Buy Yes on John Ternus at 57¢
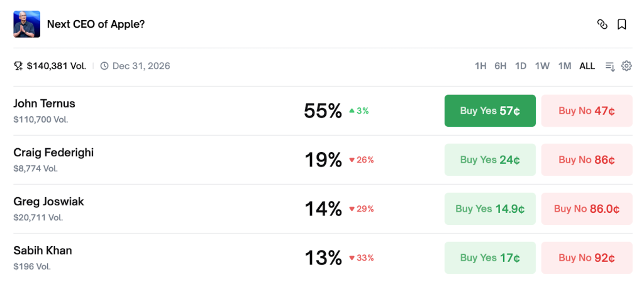Viewport: 644px width, 292px height. tap(490, 111)
